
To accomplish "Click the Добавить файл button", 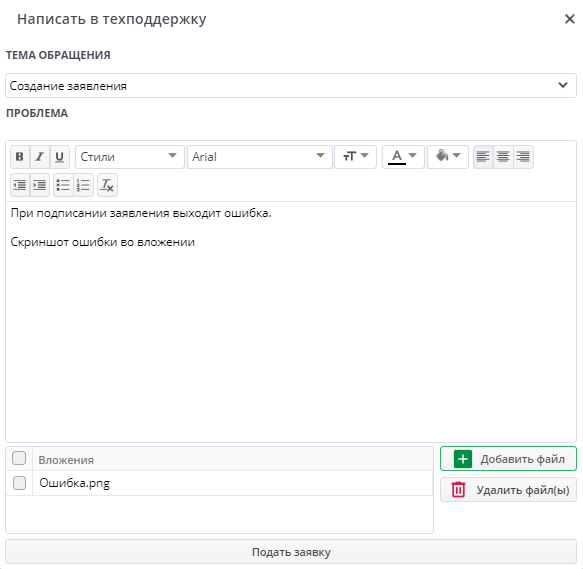I will tap(508, 459).
